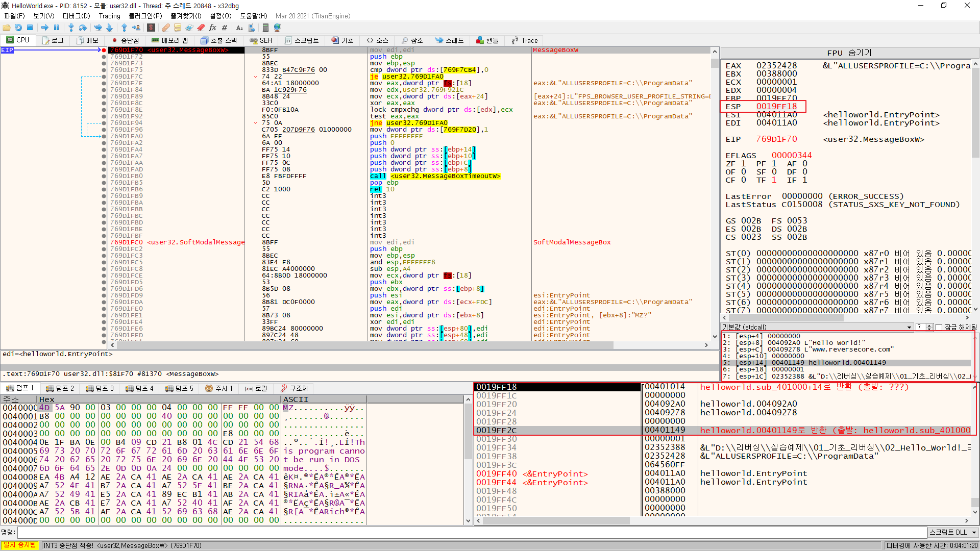Click the FPU 숨기기 button
The height and width of the screenshot is (551, 980).
click(849, 53)
